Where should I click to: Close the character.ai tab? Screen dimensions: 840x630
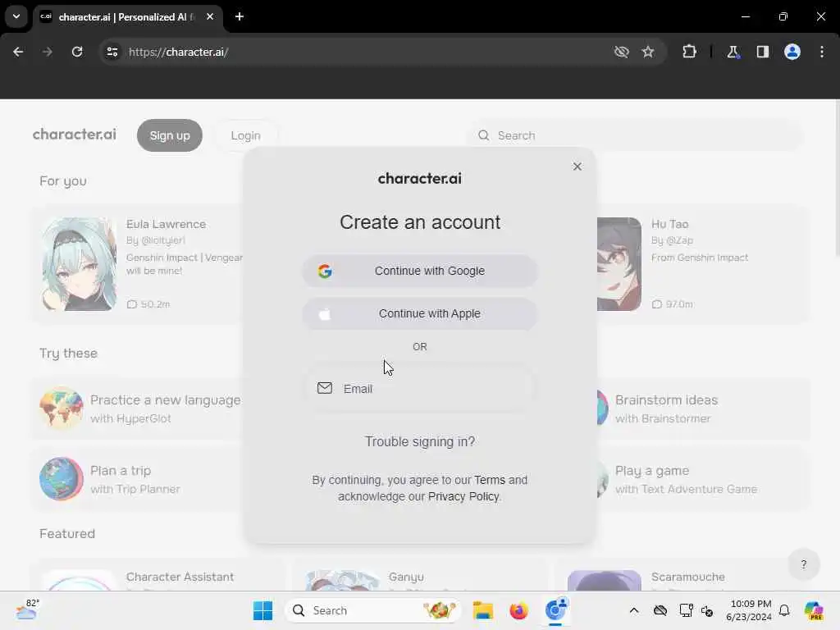click(210, 16)
